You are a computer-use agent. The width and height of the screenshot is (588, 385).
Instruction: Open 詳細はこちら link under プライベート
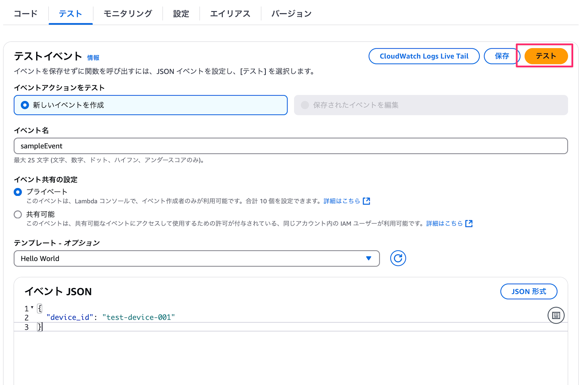(x=342, y=201)
